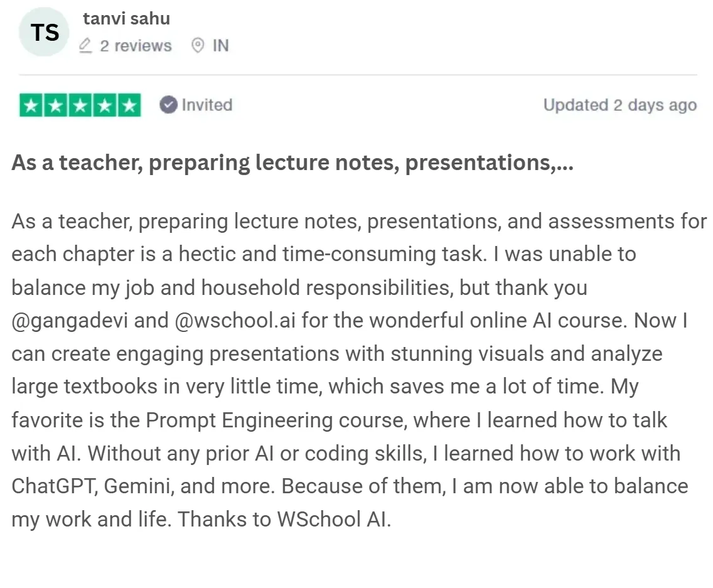713x588 pixels.
Task: Click the Invited verified checkmark badge icon
Action: (168, 105)
